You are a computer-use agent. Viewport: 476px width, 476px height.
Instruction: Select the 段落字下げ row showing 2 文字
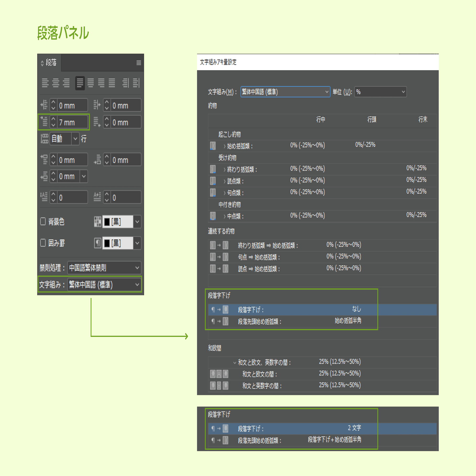click(322, 428)
